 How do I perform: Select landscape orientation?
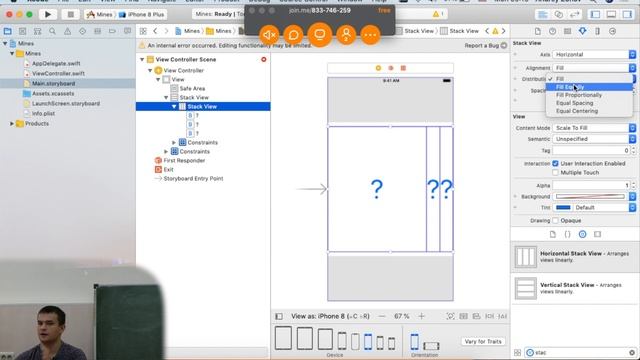pyautogui.click(x=431, y=346)
